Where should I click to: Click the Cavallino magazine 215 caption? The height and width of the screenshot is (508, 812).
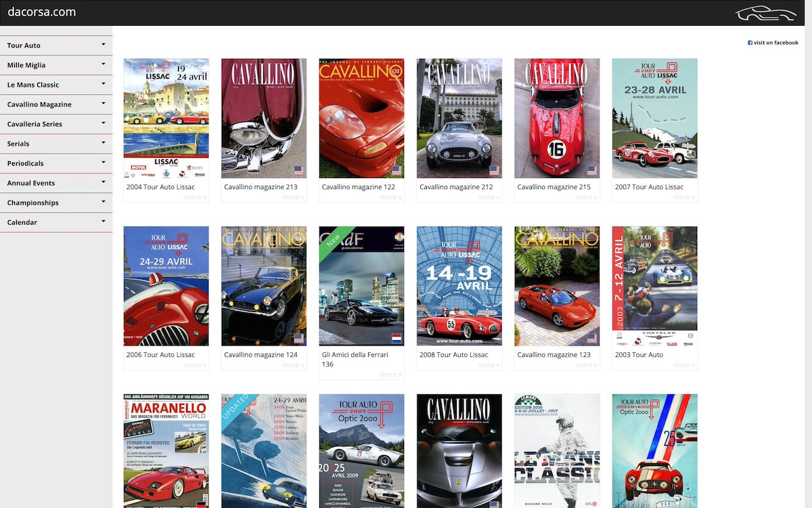pyautogui.click(x=554, y=187)
